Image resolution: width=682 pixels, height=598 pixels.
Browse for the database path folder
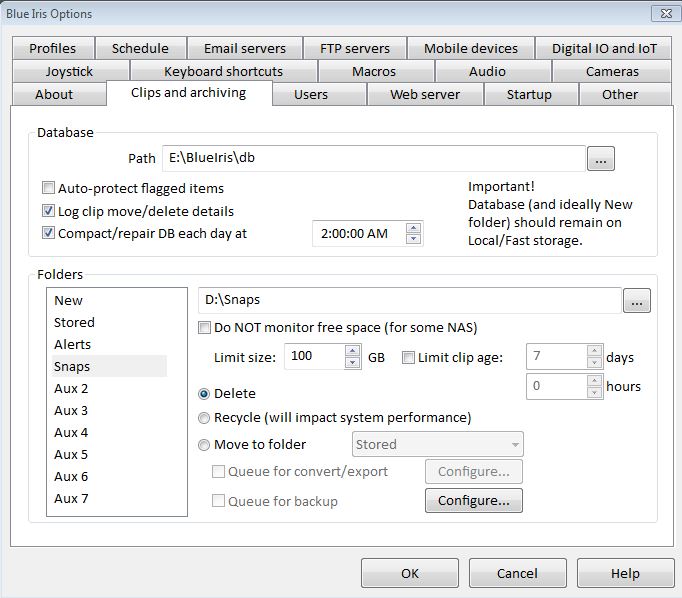click(601, 158)
